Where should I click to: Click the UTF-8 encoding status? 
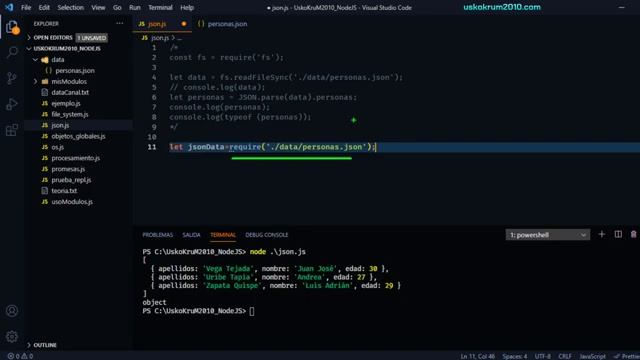pos(542,356)
